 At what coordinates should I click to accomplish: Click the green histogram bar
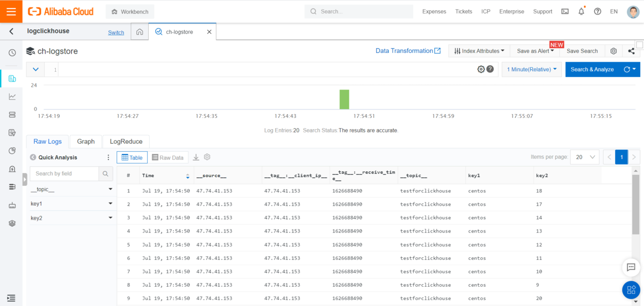(x=344, y=99)
